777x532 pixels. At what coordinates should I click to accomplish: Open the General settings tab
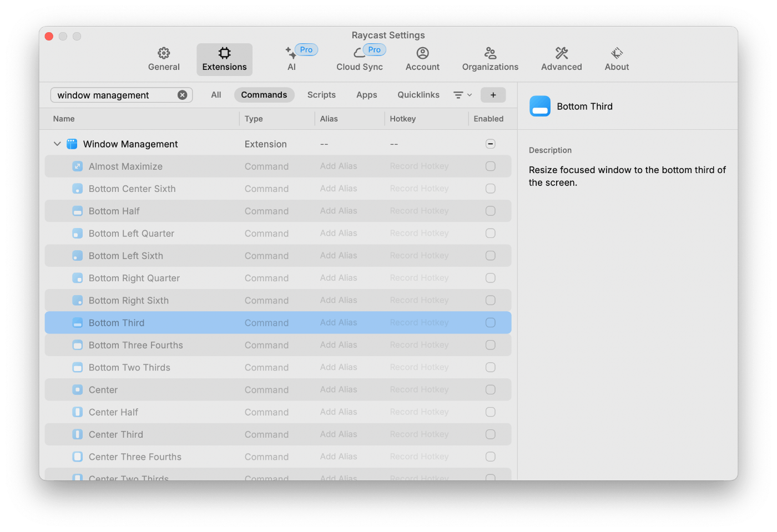point(164,59)
